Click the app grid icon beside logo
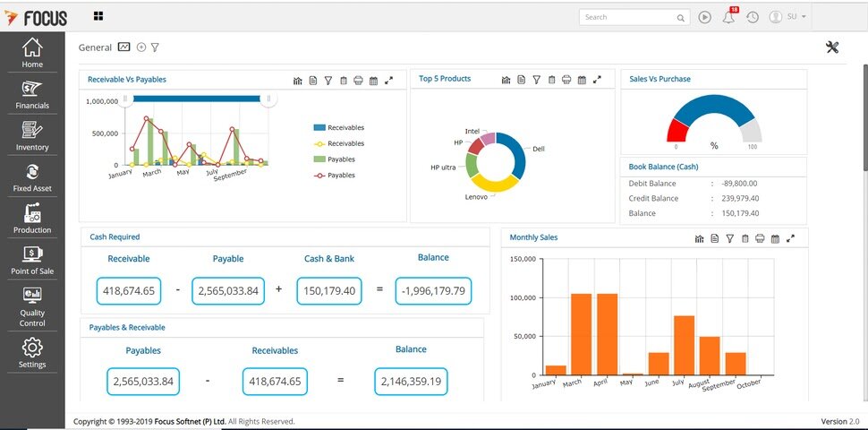This screenshot has height=430, width=868. tap(98, 16)
